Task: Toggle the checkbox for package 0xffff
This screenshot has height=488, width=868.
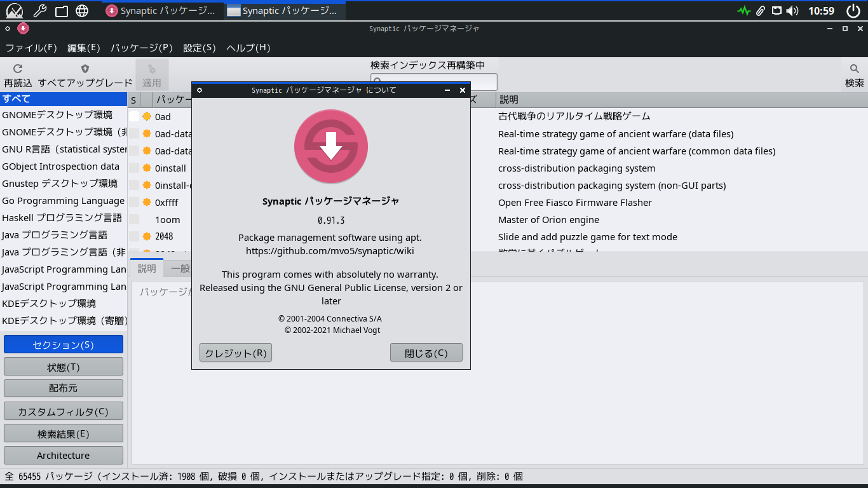Action: (x=134, y=203)
